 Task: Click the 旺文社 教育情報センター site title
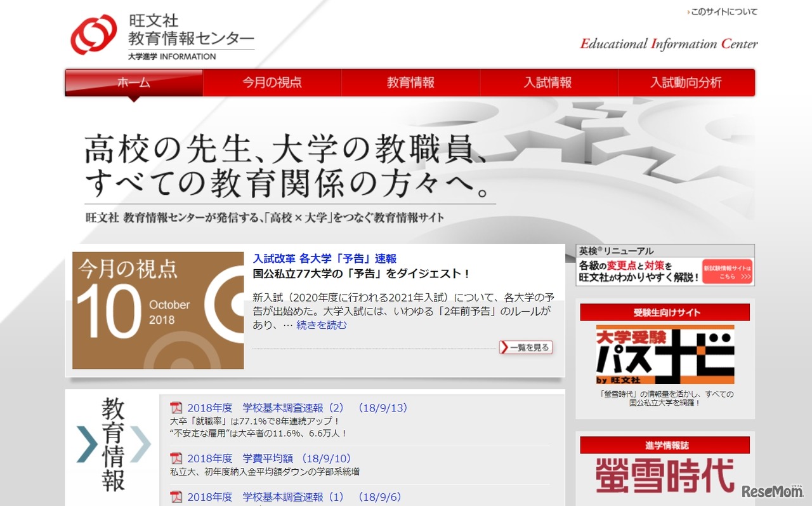tap(191, 29)
